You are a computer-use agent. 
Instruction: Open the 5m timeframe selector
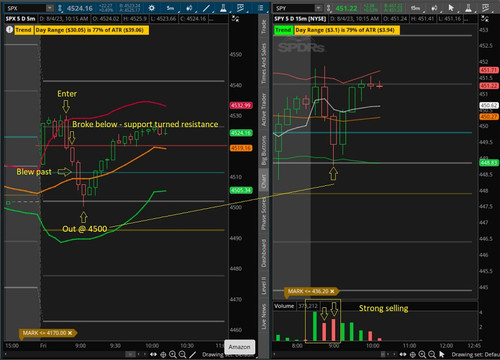point(170,8)
